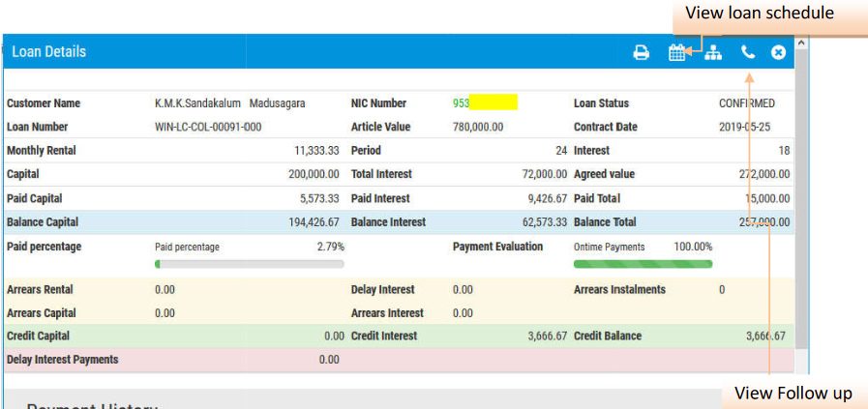This screenshot has height=409, width=868.
Task: Open follow up via phone icon
Action: pos(747,53)
